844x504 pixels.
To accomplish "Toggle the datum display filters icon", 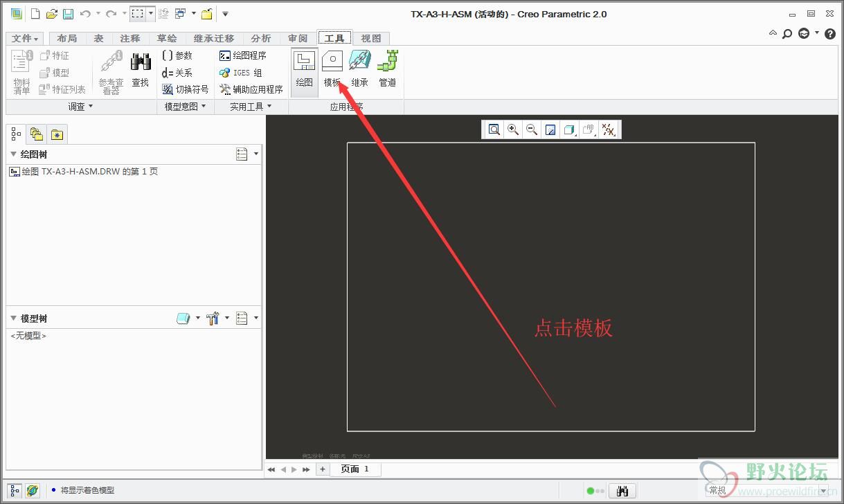I will point(609,129).
